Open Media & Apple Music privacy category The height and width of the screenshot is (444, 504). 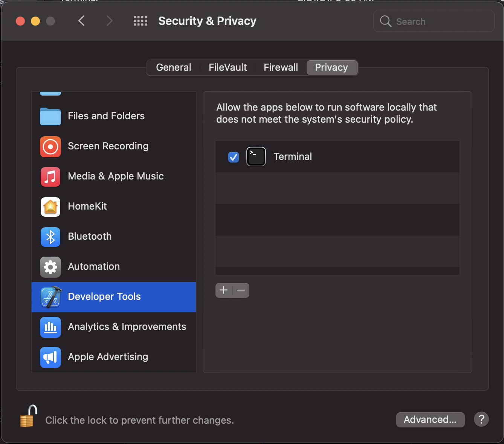point(115,176)
